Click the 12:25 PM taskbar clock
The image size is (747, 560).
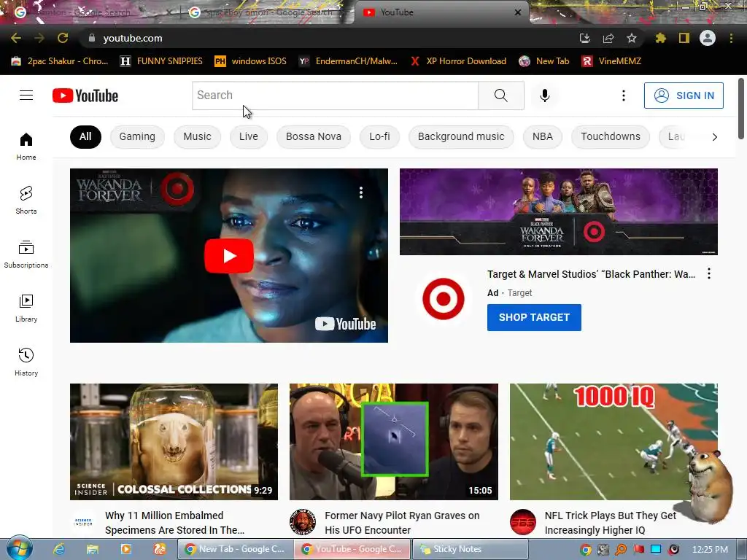pyautogui.click(x=710, y=550)
